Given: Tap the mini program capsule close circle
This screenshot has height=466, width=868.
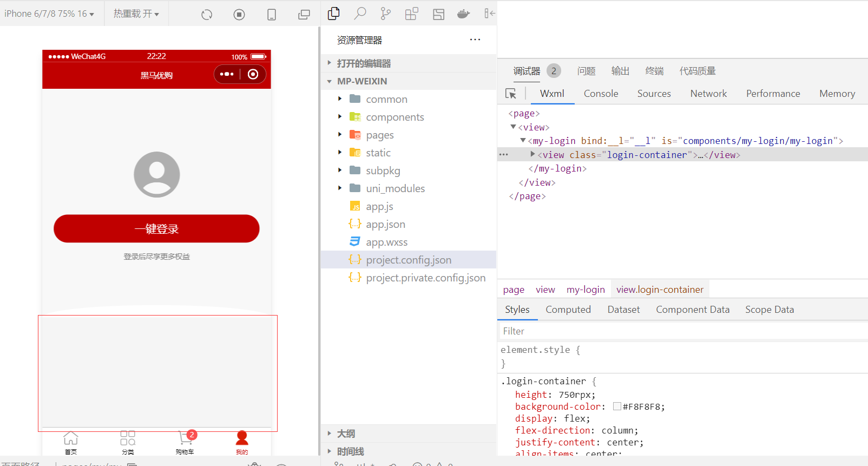Looking at the screenshot, I should pos(253,74).
